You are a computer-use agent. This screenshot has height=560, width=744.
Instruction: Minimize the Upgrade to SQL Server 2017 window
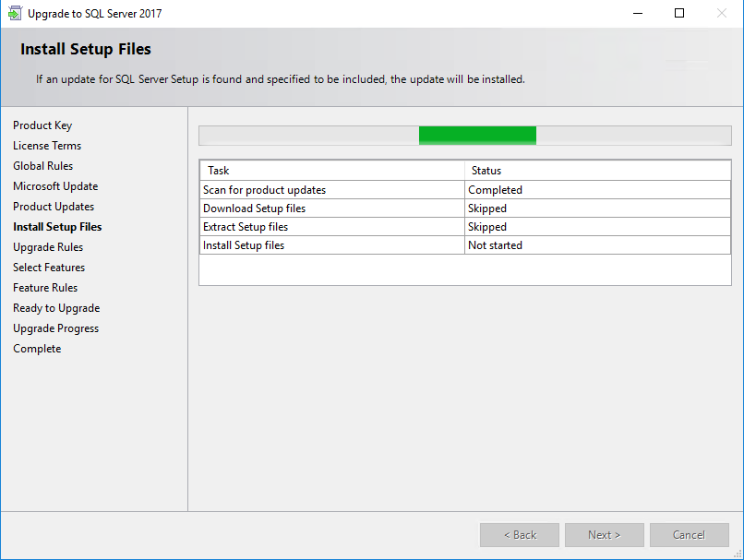[x=638, y=13]
